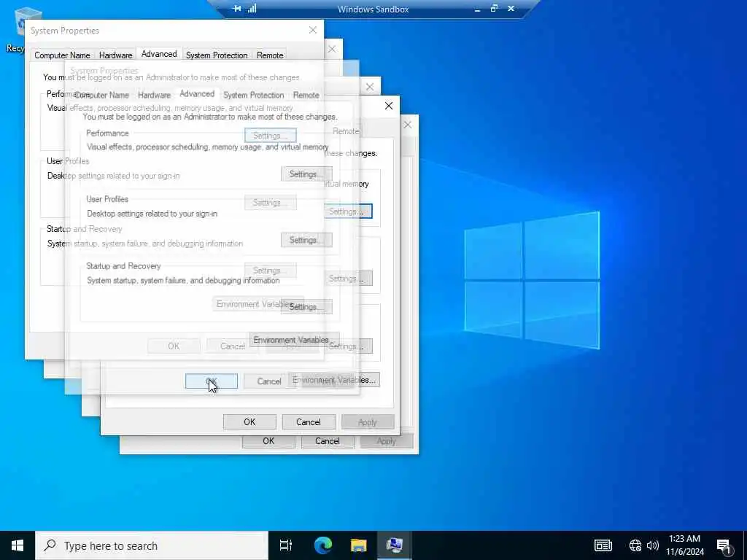Click the volume speaker icon in system tray
Screen dimensions: 747x560
653,545
